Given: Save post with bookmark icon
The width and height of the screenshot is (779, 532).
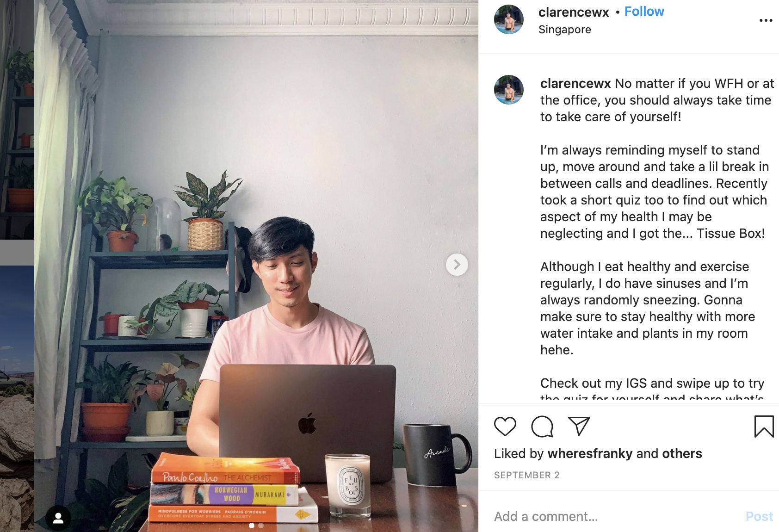Looking at the screenshot, I should [x=764, y=426].
